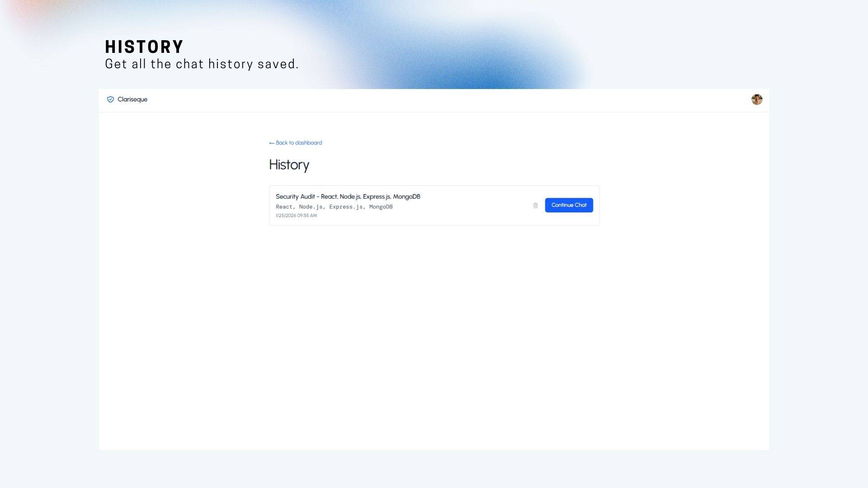Select the "Security Audit" words in card title
Viewport: 868px width, 488px height.
click(295, 197)
